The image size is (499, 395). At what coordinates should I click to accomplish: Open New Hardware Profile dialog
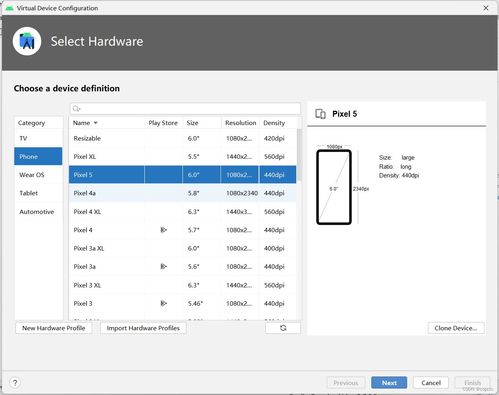click(54, 328)
